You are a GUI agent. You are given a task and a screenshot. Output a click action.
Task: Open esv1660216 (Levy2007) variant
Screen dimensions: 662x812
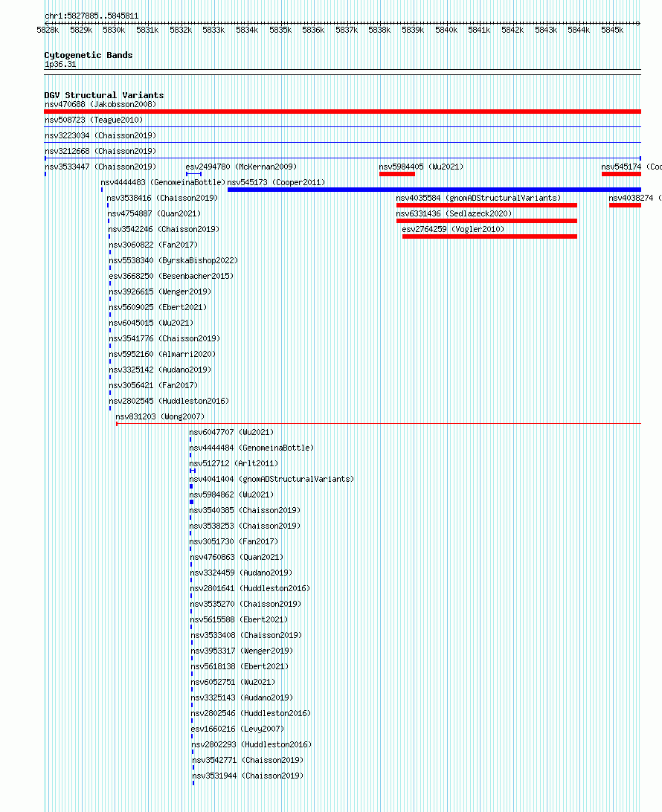coord(238,729)
